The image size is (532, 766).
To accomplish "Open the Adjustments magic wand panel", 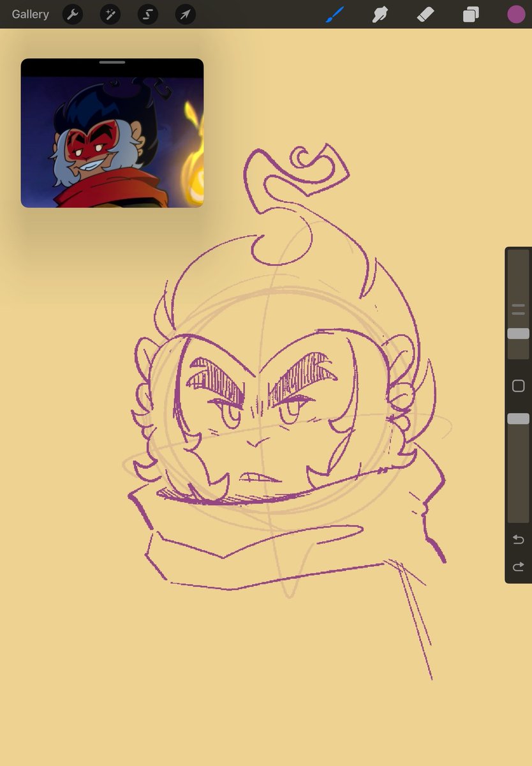I will (x=109, y=14).
